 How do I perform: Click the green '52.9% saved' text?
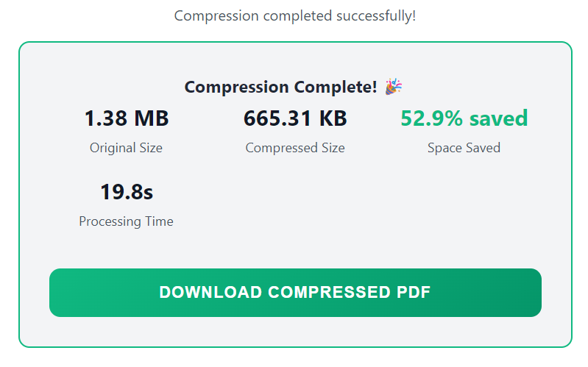464,118
